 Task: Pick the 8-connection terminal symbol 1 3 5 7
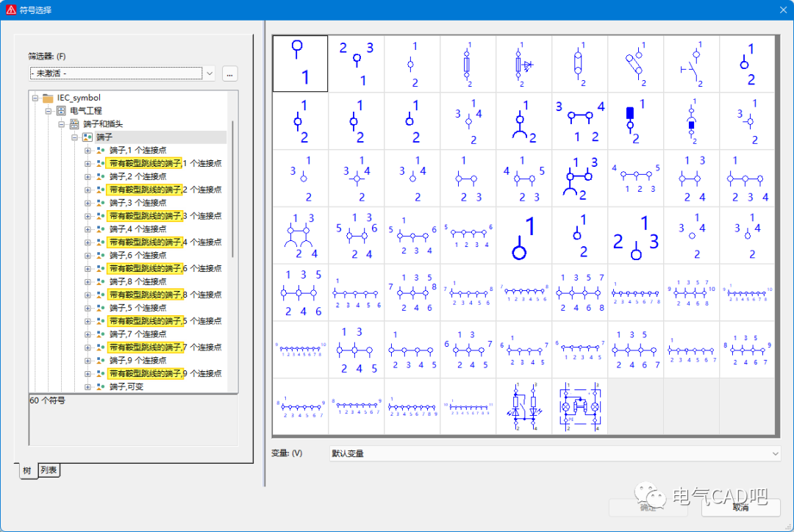pos(580,292)
